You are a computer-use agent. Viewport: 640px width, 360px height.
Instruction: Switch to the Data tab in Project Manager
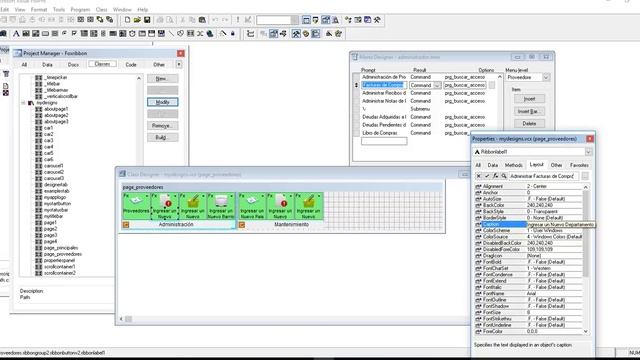47,64
